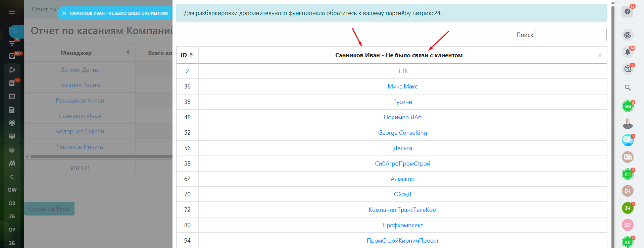The height and width of the screenshot is (248, 644).
Task: Sort the 'Менеджер' column in background report
Action: pyautogui.click(x=80, y=53)
